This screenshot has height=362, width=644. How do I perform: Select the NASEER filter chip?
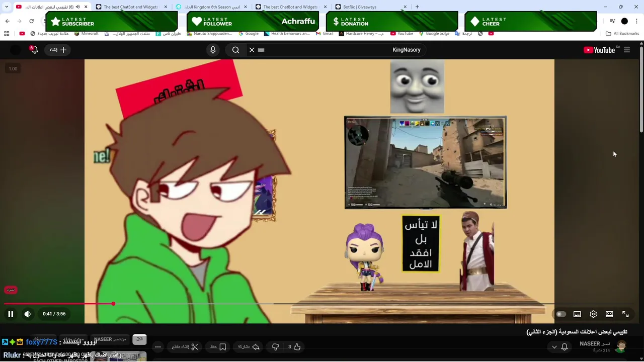[110, 339]
